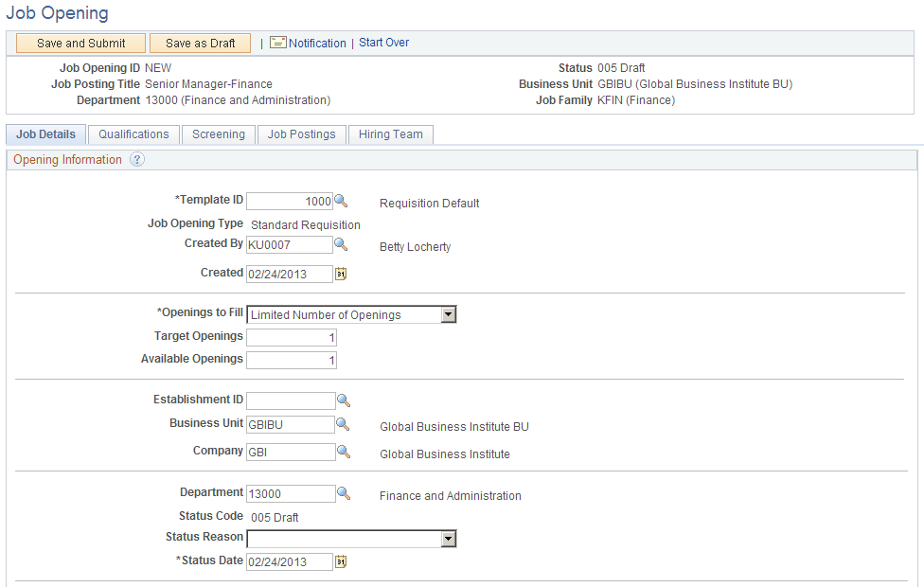
Task: Click the Start Over link
Action: 383,43
